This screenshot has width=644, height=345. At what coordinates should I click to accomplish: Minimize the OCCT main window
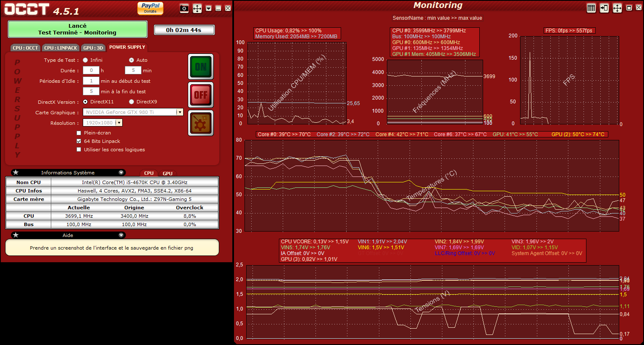pos(218,8)
